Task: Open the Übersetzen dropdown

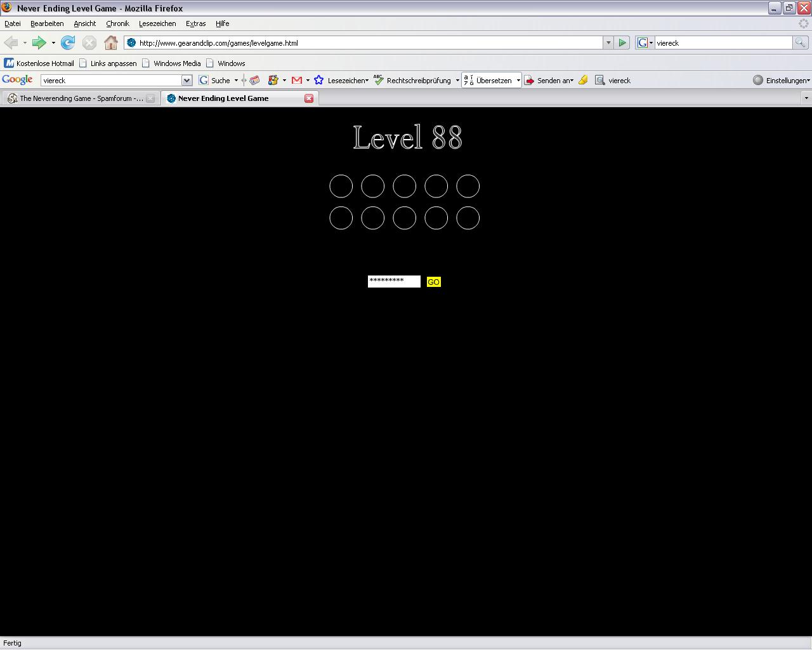Action: [x=518, y=80]
